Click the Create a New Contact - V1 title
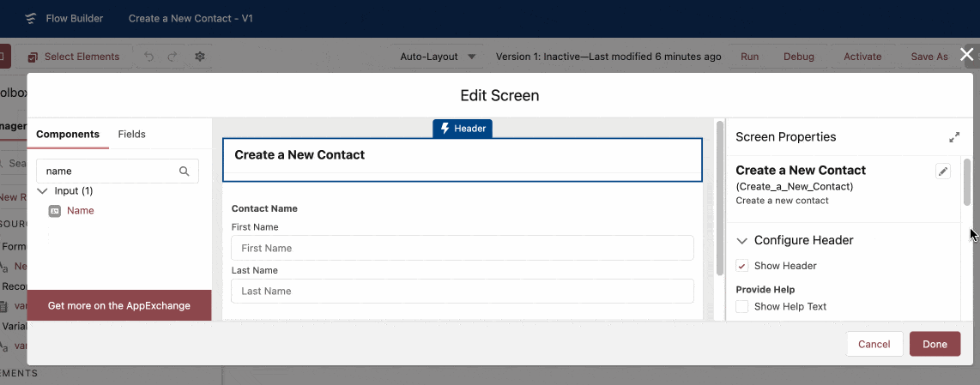Screen dimensions: 980x385 point(191,18)
